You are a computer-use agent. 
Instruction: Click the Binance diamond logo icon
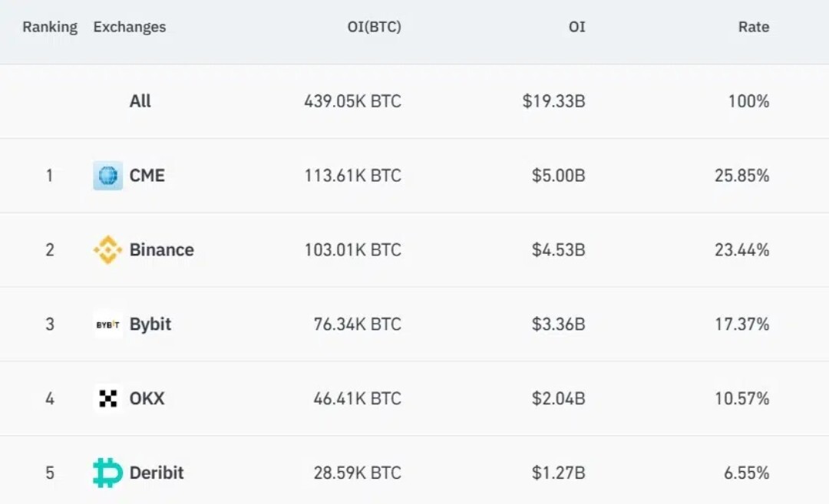[x=108, y=250]
